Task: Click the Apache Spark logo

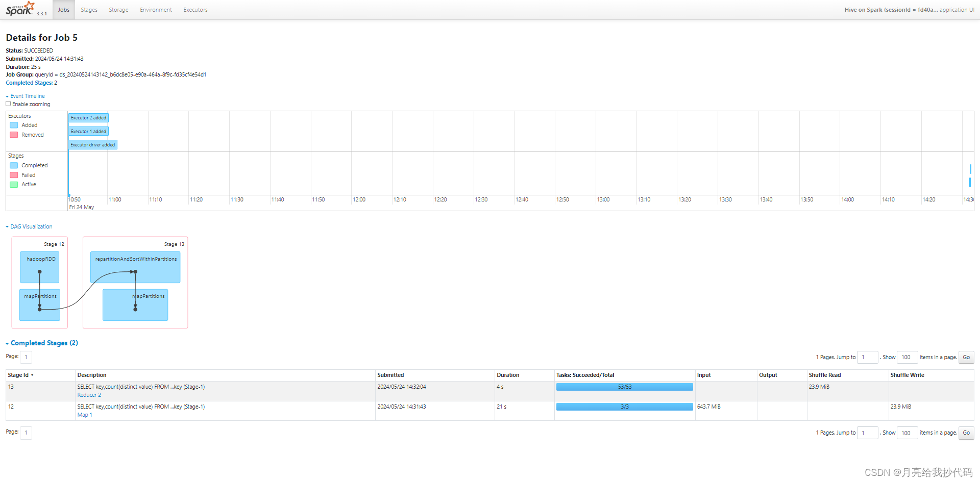Action: pos(20,9)
